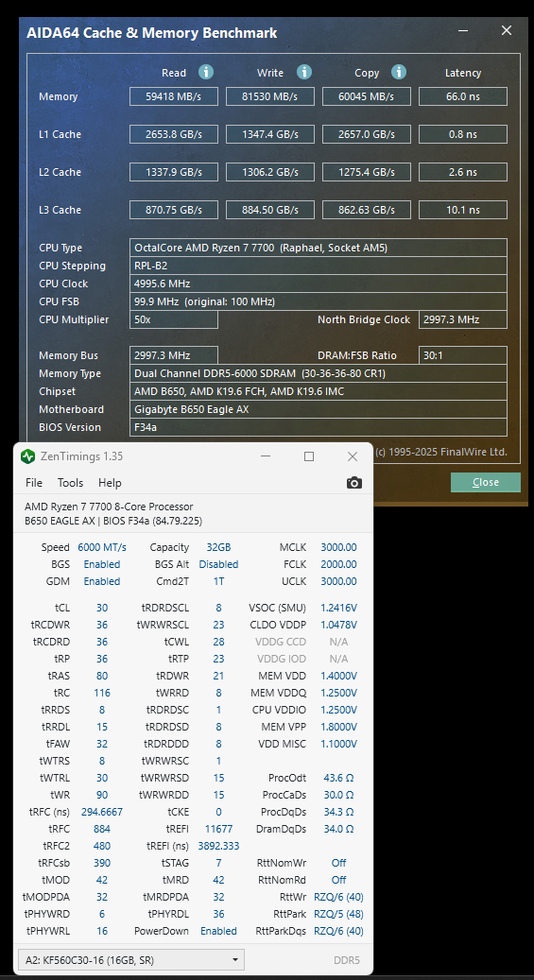The width and height of the screenshot is (534, 980).
Task: Maximize the ZenTimings window
Action: 309,456
